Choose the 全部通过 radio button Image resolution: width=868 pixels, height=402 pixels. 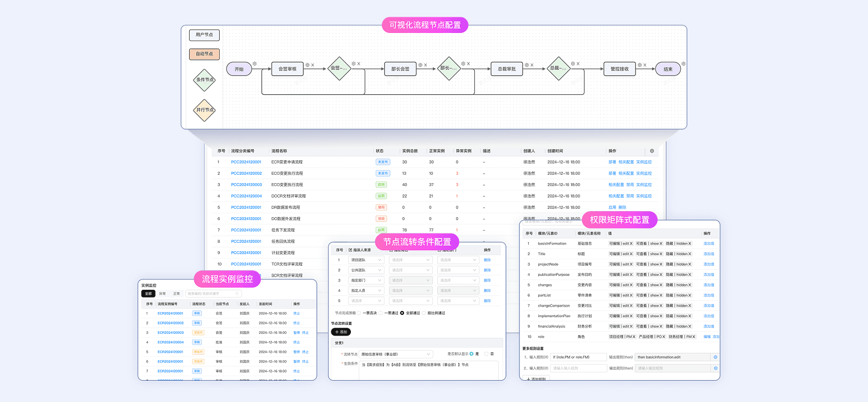pos(402,313)
